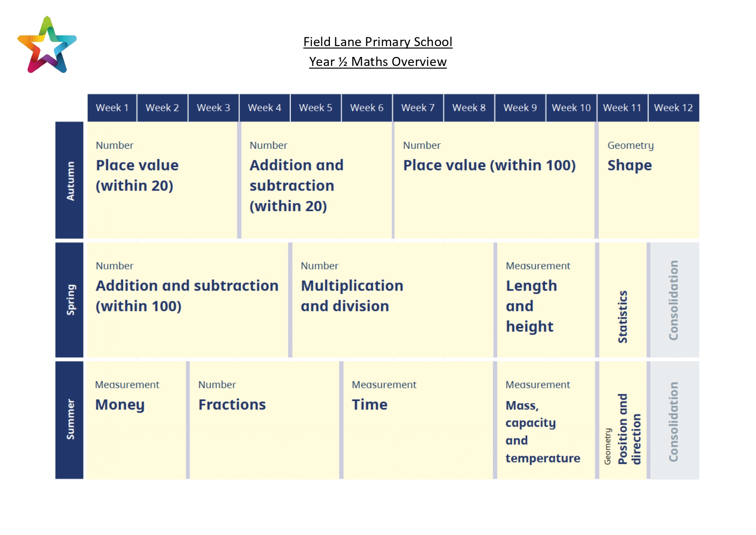Click the Week 12 column header
756x535 pixels.
(x=674, y=108)
